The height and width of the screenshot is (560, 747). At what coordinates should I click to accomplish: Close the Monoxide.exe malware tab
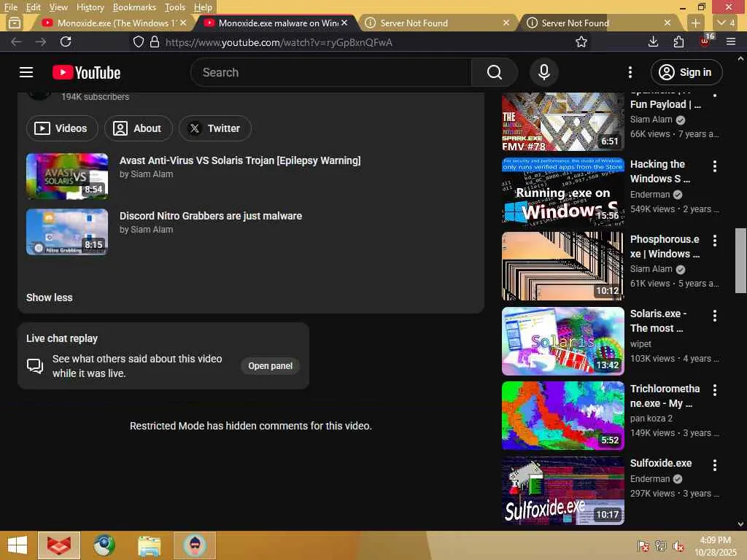[x=344, y=23]
